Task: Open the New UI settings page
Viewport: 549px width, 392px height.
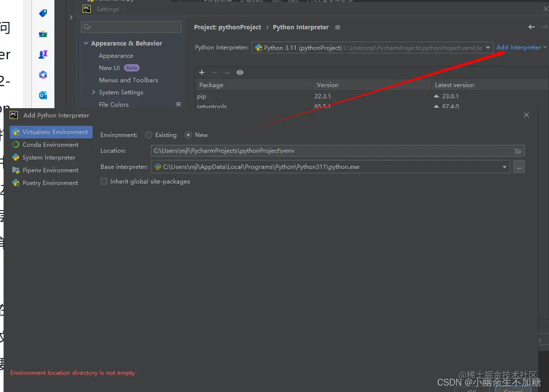Action: click(x=109, y=68)
